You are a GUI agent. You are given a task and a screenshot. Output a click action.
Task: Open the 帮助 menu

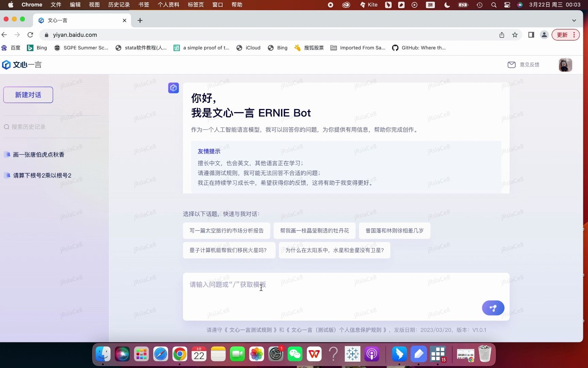[237, 5]
